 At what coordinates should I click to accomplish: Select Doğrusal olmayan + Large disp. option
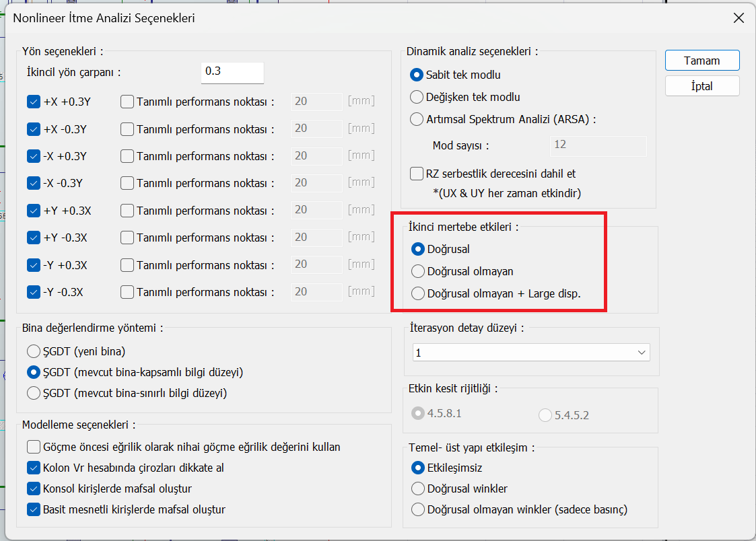click(x=418, y=293)
